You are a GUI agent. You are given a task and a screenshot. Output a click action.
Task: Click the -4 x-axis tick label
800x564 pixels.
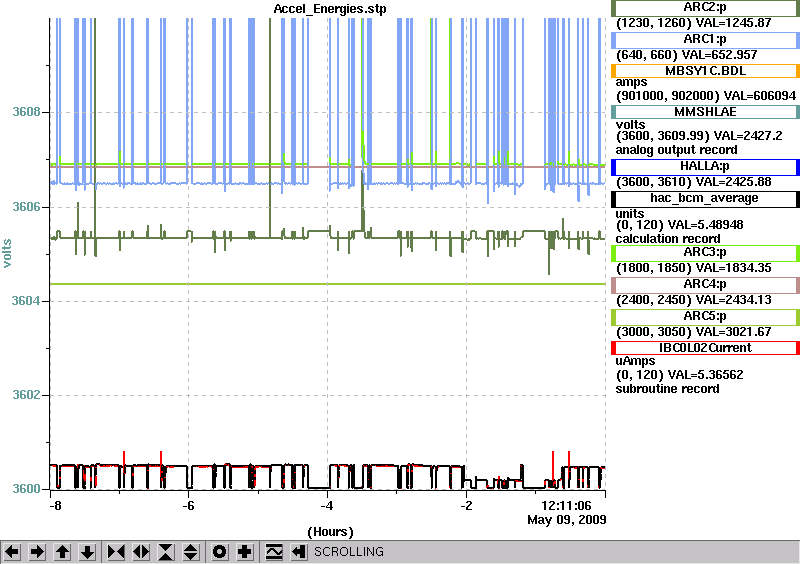click(327, 506)
